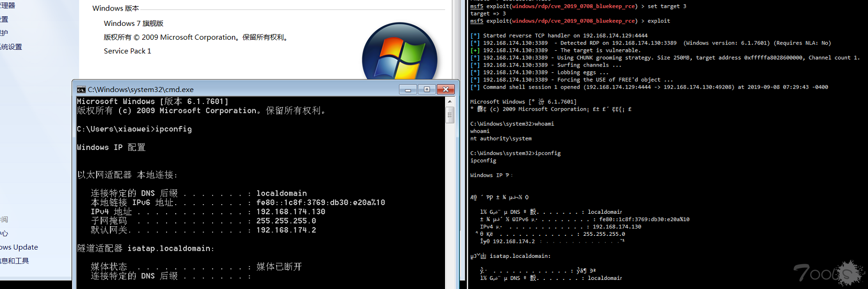The width and height of the screenshot is (868, 289).
Task: Click 'nt authority\system' output in terminal
Action: pyautogui.click(x=501, y=139)
